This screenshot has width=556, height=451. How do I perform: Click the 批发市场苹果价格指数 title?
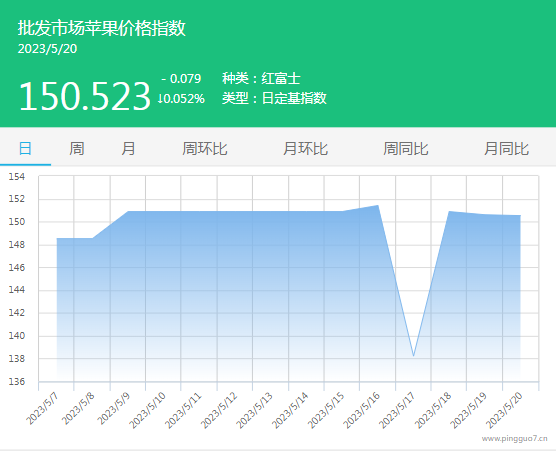coord(102,28)
